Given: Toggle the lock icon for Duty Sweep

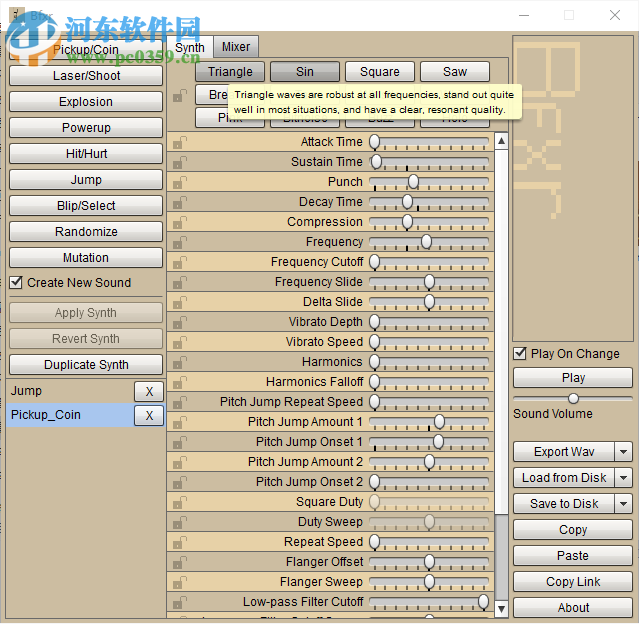Looking at the screenshot, I should 179,522.
